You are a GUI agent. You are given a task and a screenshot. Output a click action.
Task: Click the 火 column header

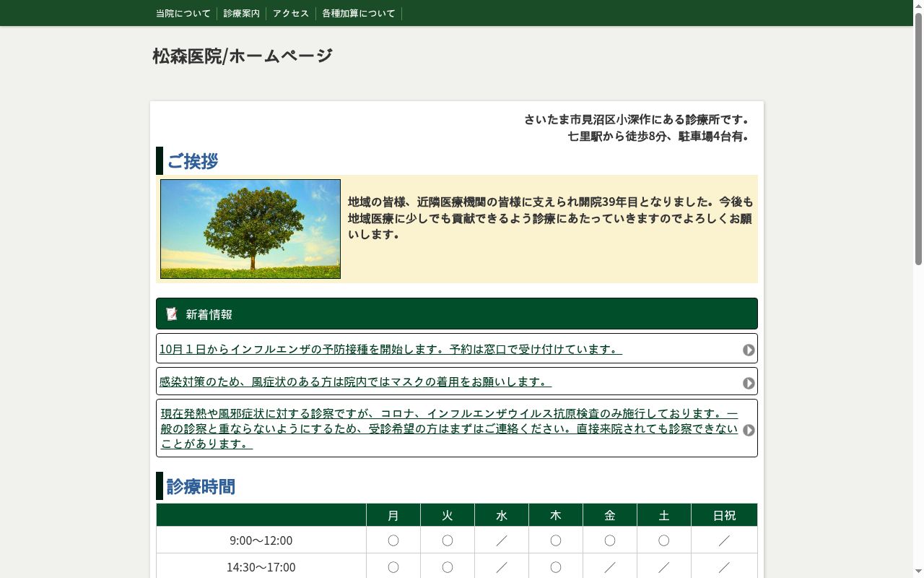click(x=448, y=515)
